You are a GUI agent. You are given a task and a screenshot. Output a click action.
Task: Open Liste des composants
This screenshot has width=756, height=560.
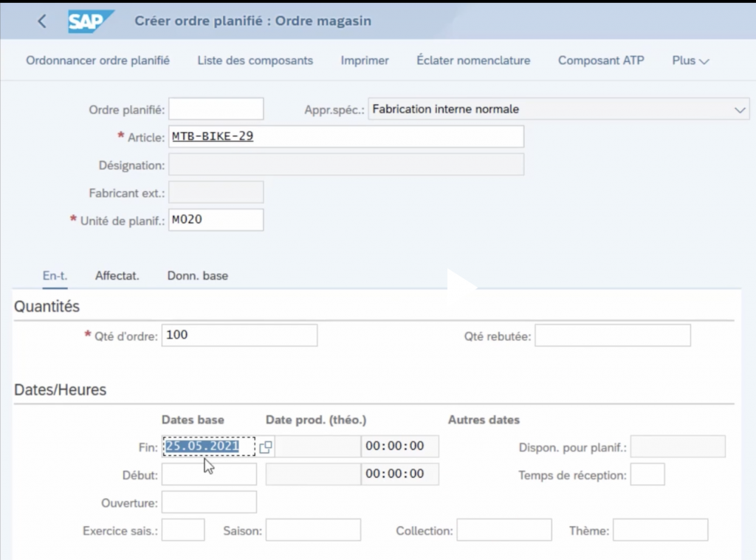coord(255,61)
